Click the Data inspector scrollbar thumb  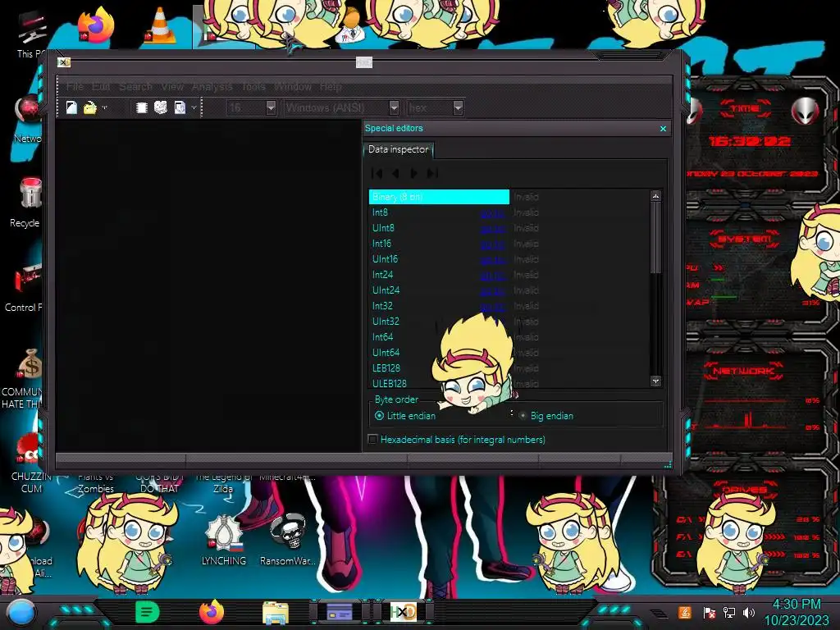point(655,237)
